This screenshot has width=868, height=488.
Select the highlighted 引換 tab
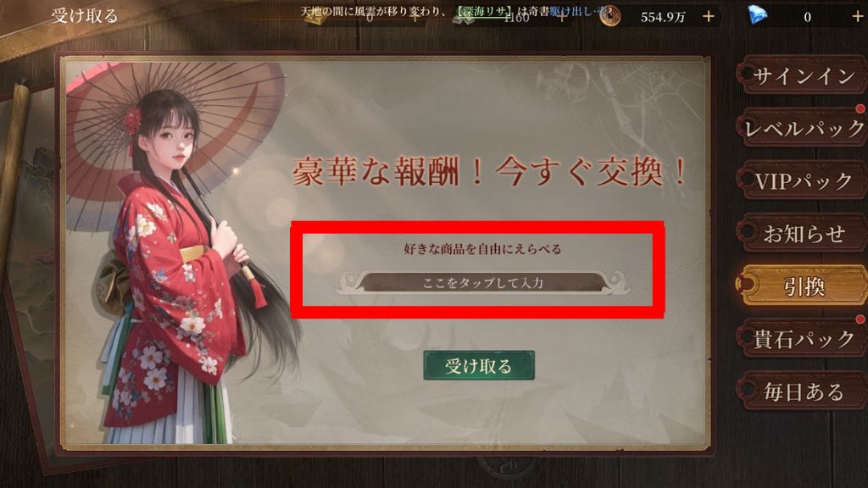pyautogui.click(x=802, y=286)
